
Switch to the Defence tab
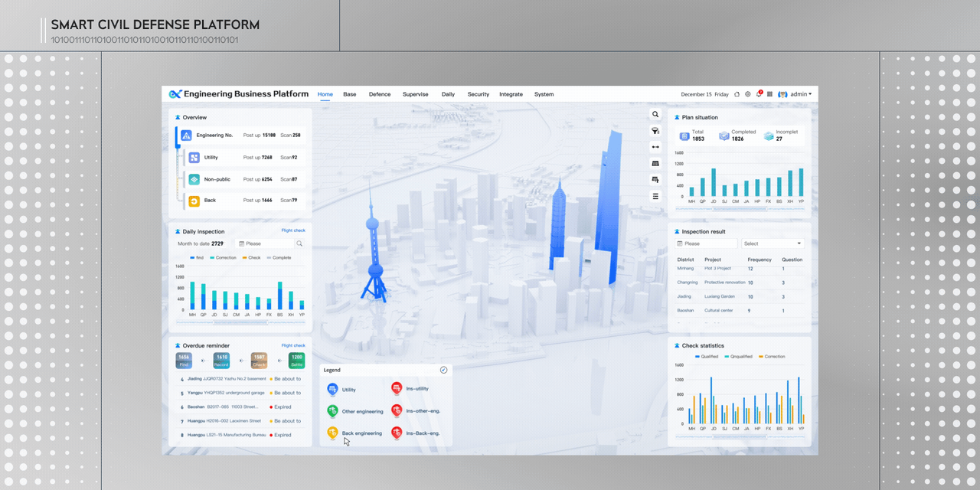[380, 94]
